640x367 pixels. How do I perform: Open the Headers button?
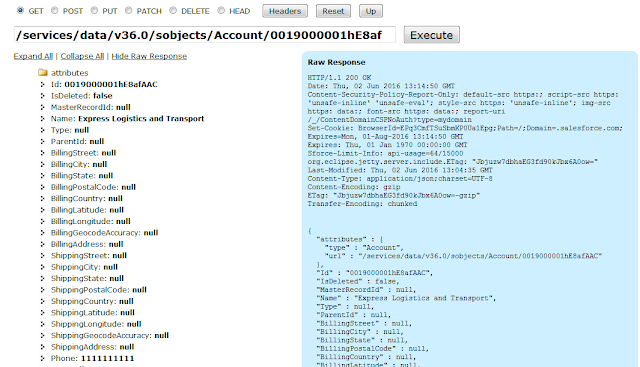coord(285,11)
